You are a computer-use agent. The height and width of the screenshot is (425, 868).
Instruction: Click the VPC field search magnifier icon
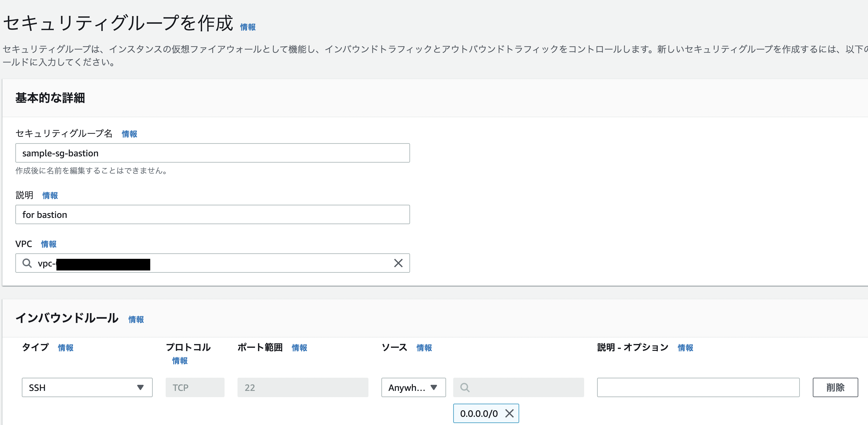(x=27, y=263)
